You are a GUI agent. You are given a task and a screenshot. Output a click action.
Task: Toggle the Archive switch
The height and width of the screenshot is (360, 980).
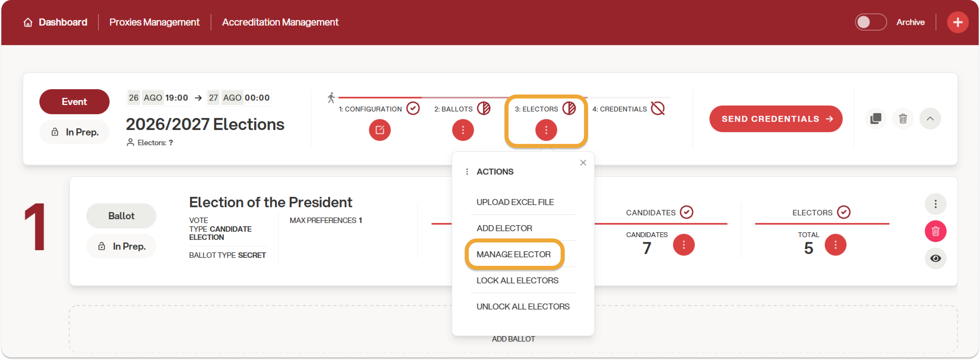pos(870,22)
